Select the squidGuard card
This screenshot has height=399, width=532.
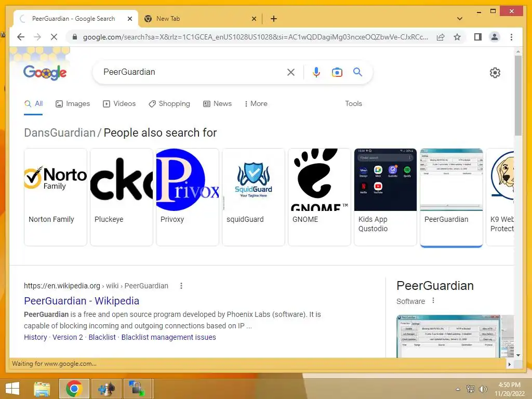[254, 197]
